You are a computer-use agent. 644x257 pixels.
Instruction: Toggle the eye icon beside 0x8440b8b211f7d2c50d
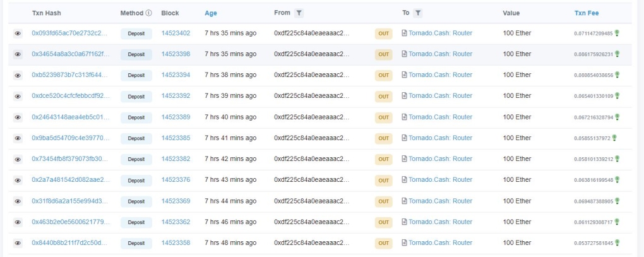18,243
